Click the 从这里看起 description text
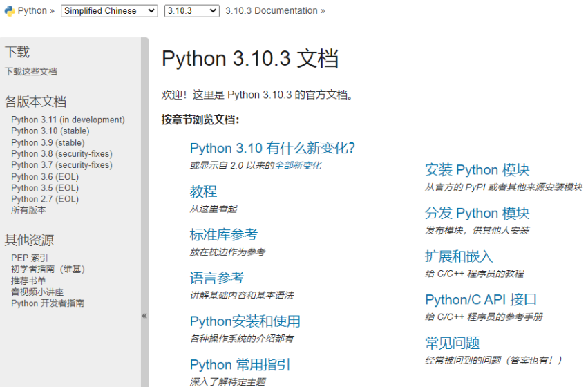588x387 pixels. [x=214, y=209]
